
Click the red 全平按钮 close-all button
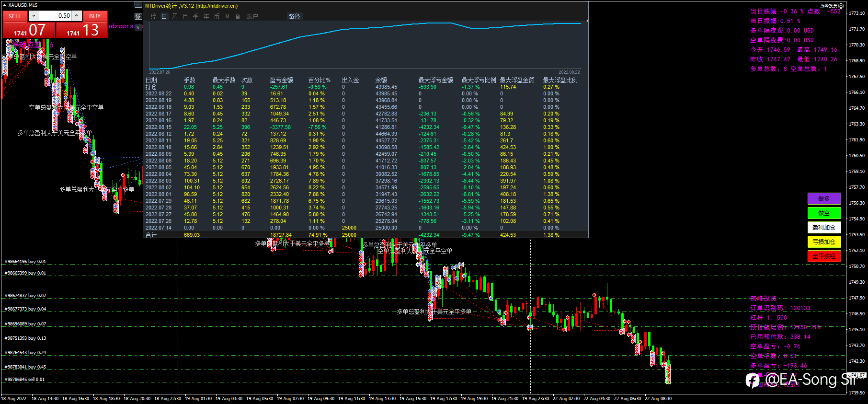pos(824,256)
